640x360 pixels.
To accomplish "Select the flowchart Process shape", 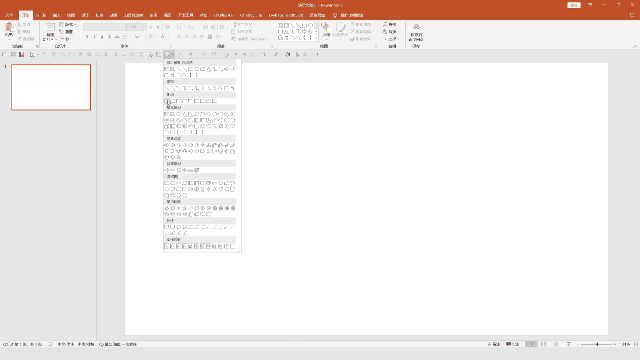I will tap(166, 183).
